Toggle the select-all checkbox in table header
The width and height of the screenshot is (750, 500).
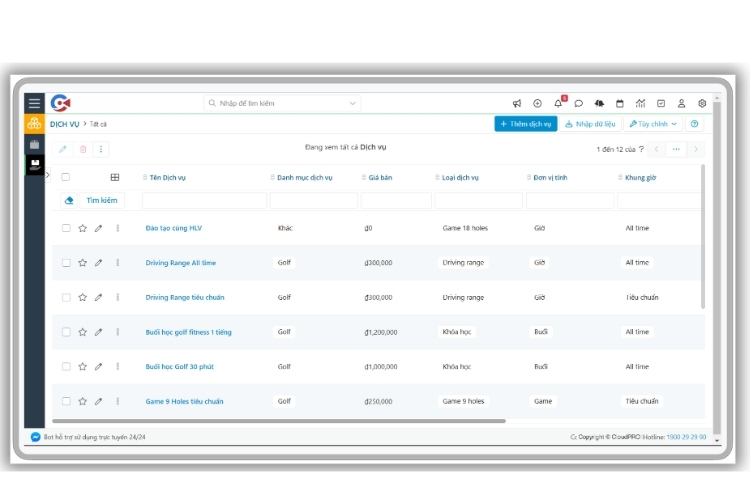tap(66, 177)
